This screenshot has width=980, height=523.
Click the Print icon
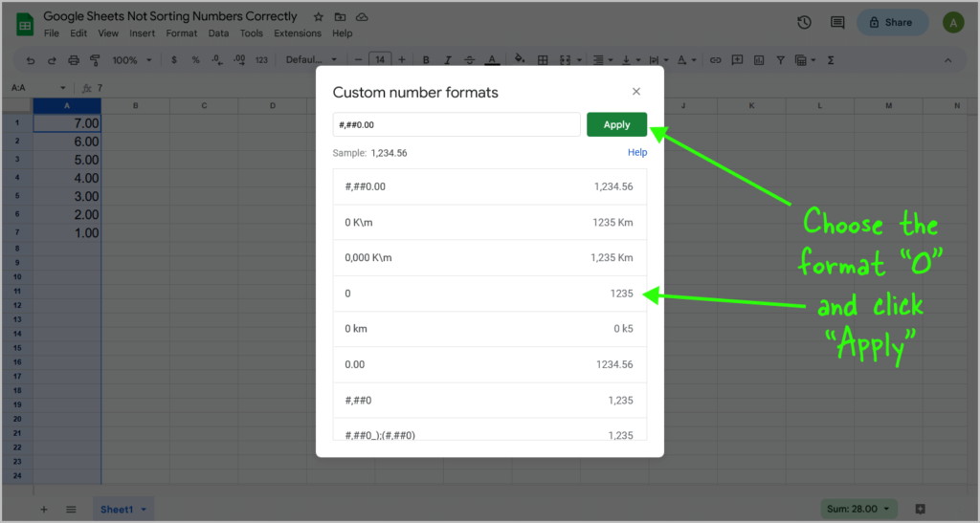tap(74, 60)
